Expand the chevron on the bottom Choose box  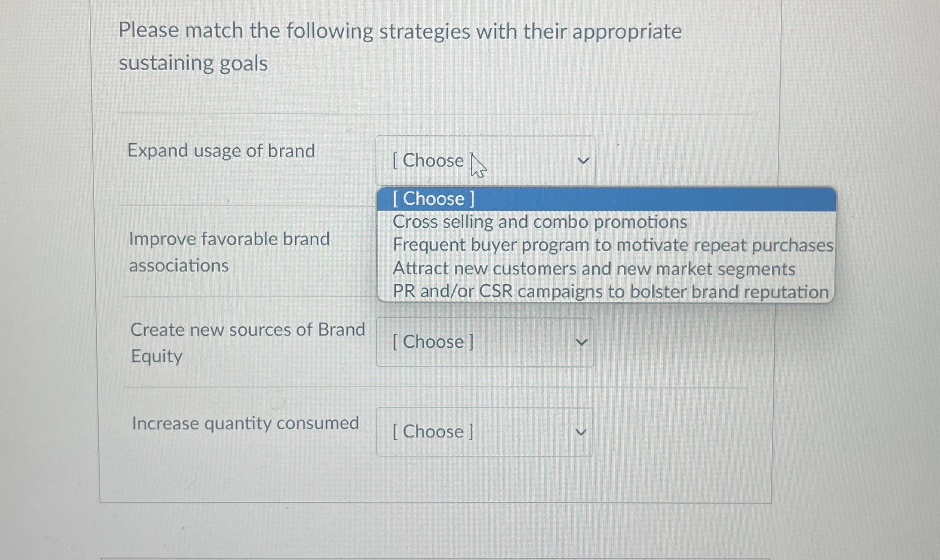pos(582,431)
